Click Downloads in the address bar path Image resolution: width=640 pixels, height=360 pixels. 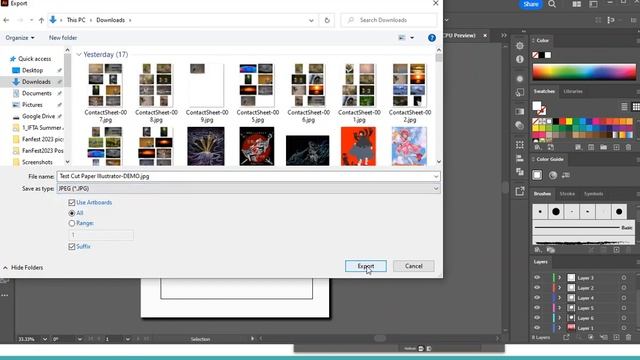click(x=111, y=20)
